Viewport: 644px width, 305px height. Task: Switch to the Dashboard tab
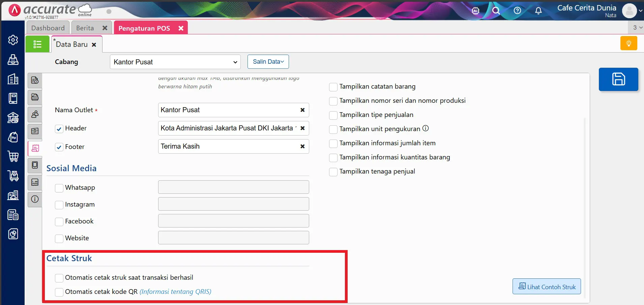[x=48, y=28]
